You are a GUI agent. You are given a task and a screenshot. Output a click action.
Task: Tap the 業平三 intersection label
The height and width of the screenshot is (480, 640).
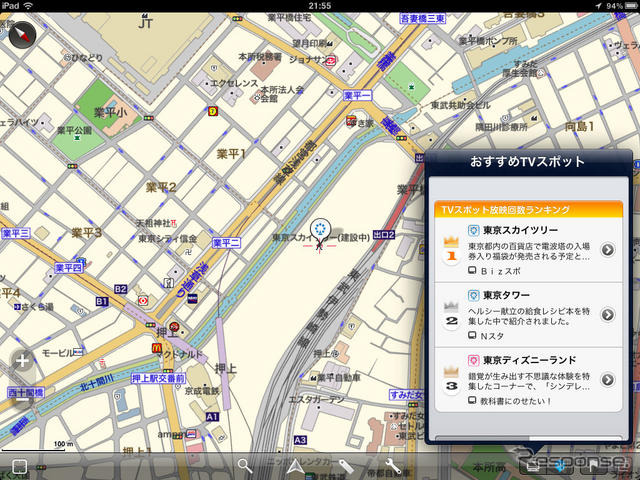pyautogui.click(x=16, y=233)
